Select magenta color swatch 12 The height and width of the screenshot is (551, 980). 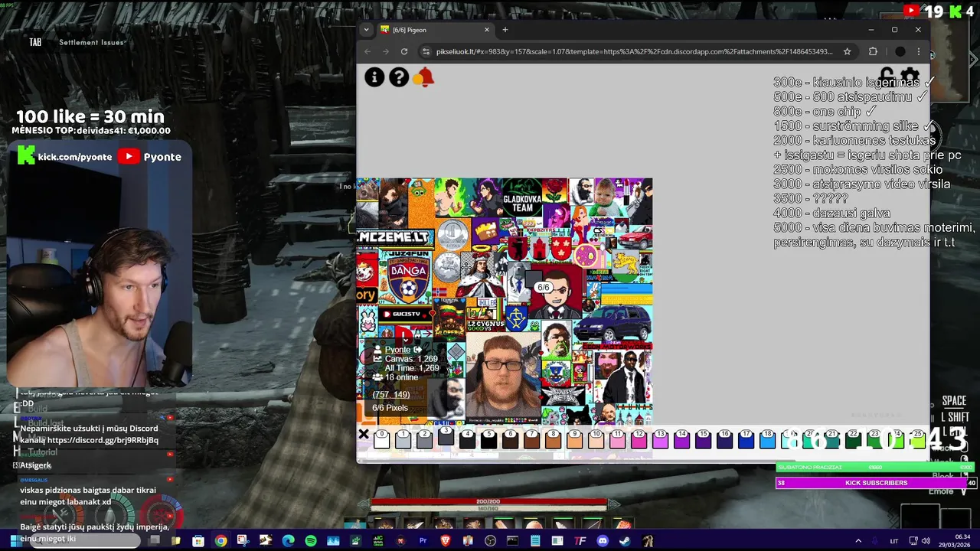tap(639, 439)
